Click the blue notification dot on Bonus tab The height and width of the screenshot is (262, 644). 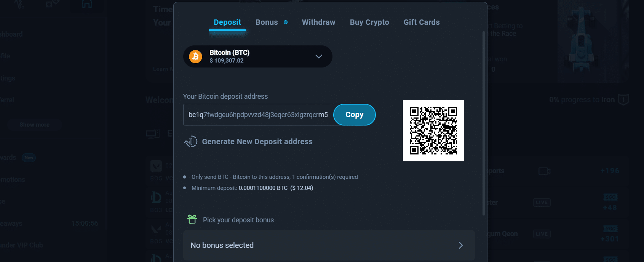[x=286, y=22]
